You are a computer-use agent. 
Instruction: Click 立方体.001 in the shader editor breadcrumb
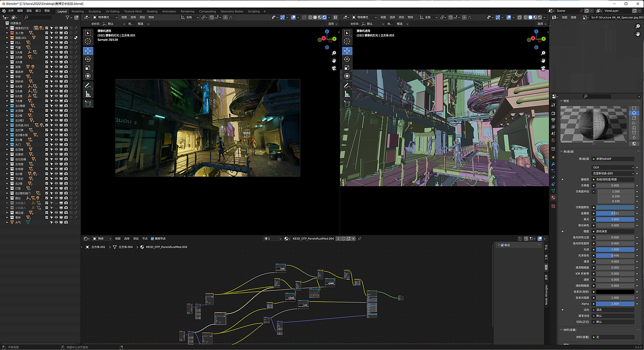(99, 247)
